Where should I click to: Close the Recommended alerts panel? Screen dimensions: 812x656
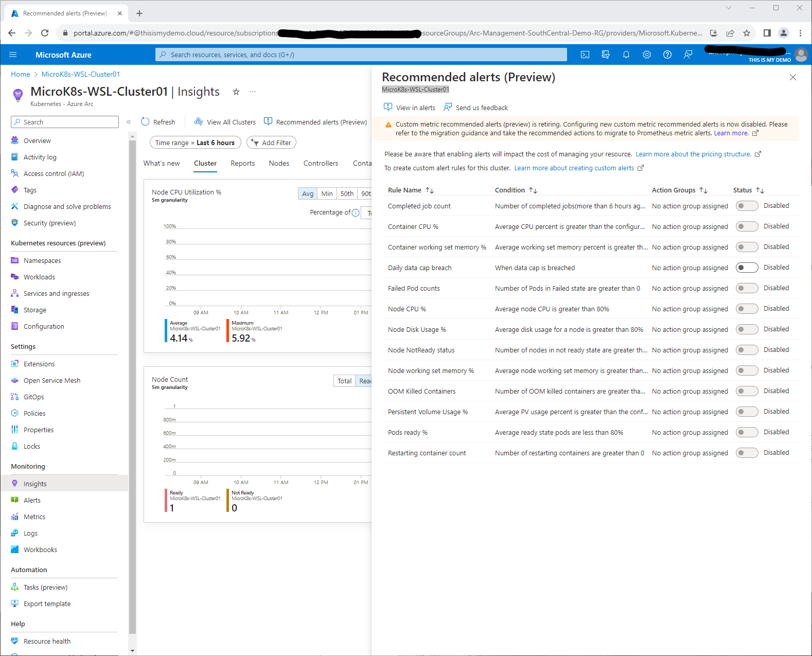[792, 77]
